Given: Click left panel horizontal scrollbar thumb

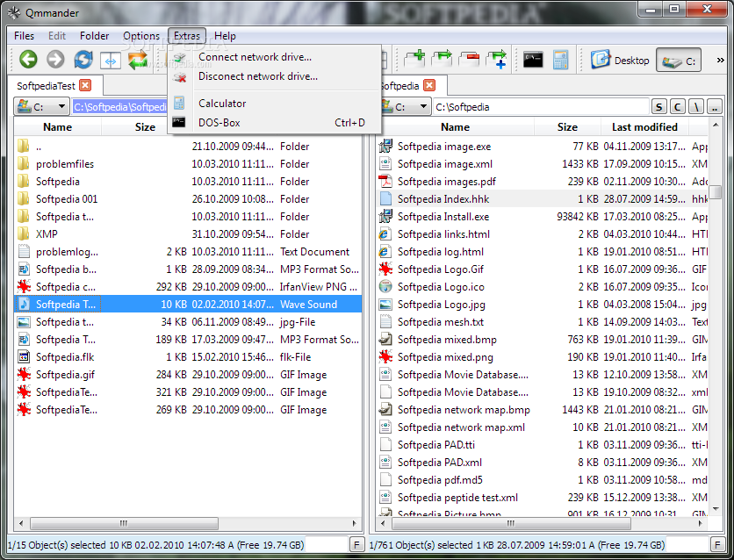Looking at the screenshot, I should click(x=124, y=523).
